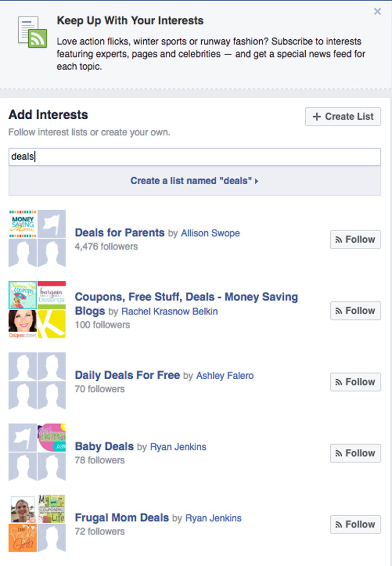Follow the Baby Deals list
The width and height of the screenshot is (392, 566).
coord(355,453)
